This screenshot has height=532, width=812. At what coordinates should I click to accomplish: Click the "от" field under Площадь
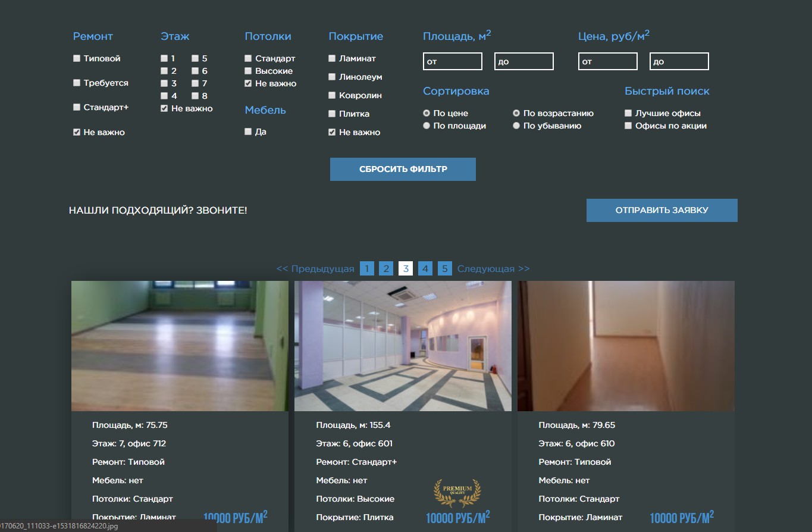[452, 61]
